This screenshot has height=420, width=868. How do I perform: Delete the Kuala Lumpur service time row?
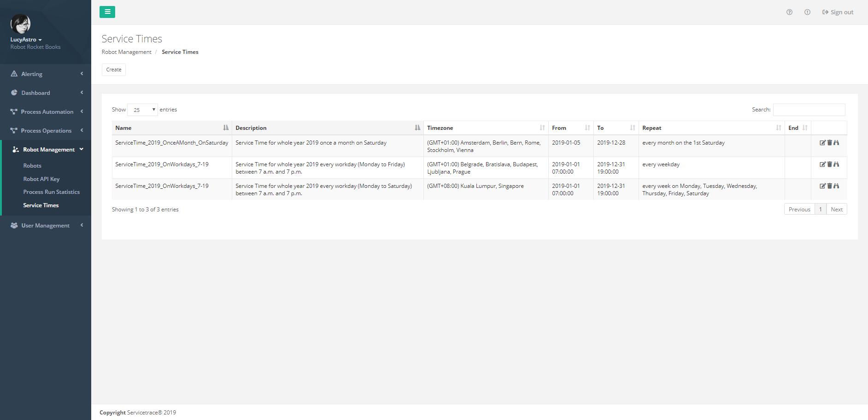coord(829,186)
